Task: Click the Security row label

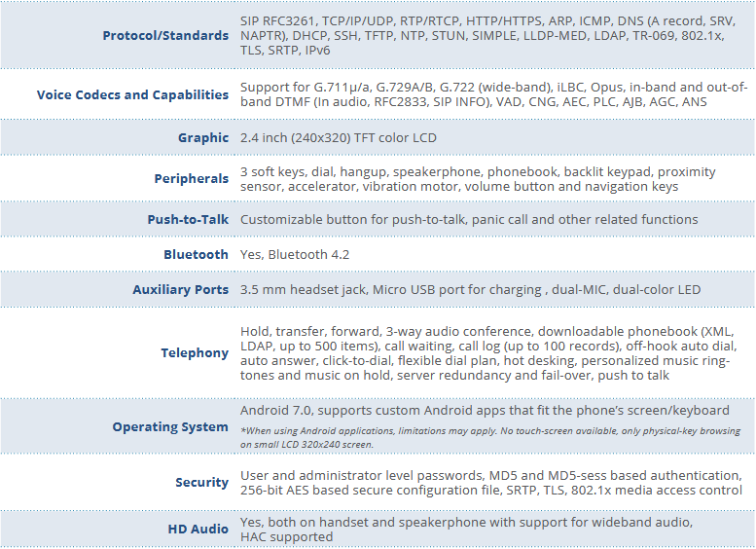Action: tap(201, 483)
